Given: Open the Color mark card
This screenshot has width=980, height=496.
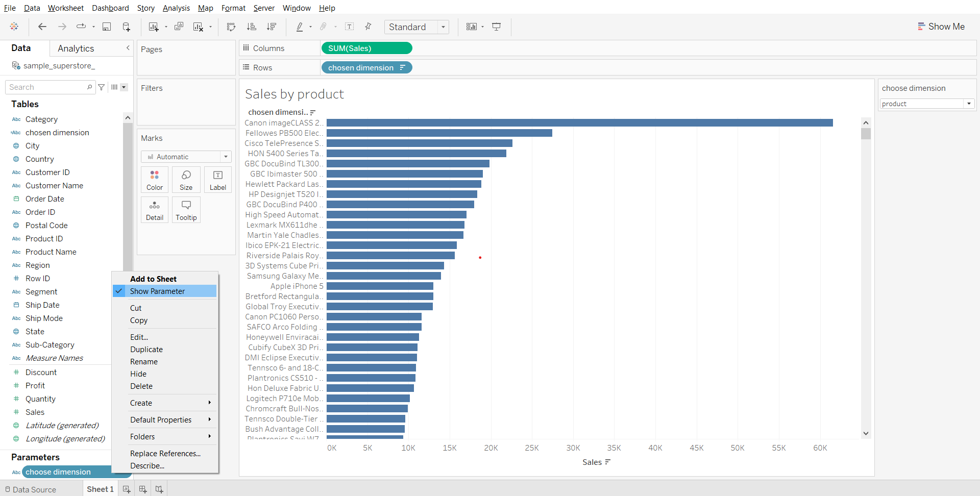Looking at the screenshot, I should [155, 180].
